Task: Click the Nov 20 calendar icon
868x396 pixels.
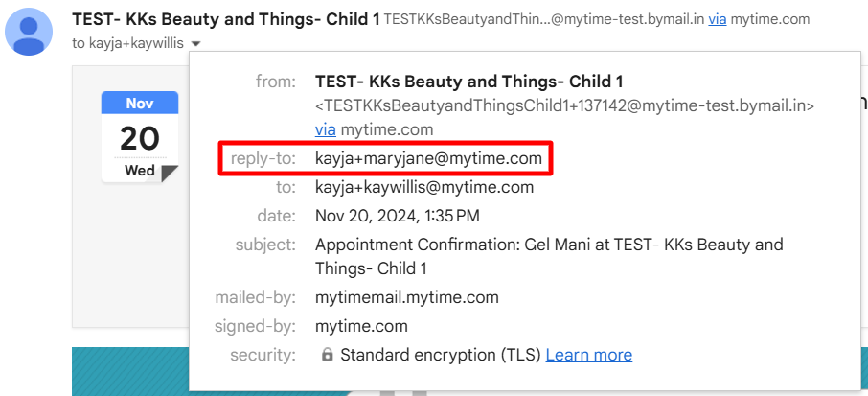Action: click(x=140, y=137)
